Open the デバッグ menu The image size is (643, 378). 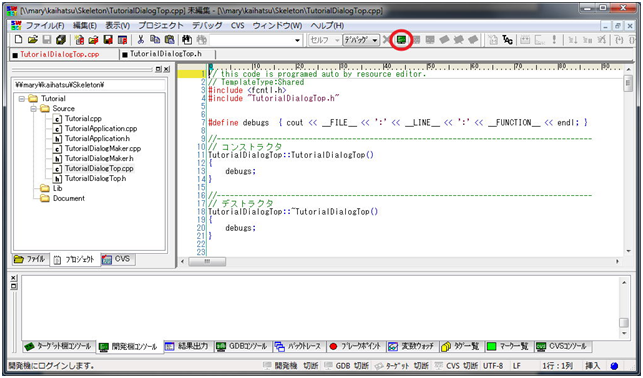207,25
